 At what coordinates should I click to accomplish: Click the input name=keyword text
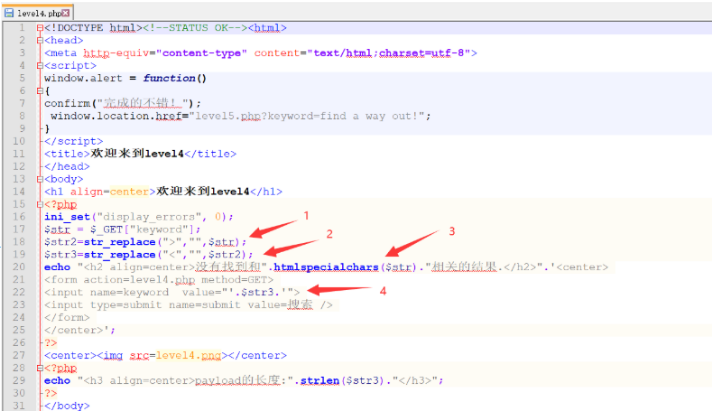click(107, 292)
